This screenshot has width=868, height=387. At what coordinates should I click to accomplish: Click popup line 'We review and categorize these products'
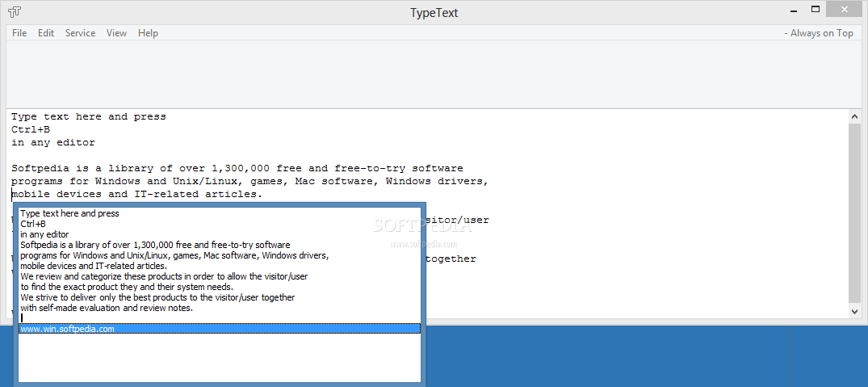[x=164, y=276]
